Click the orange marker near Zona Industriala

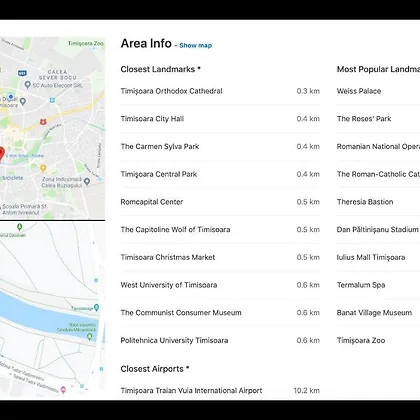click(x=43, y=168)
